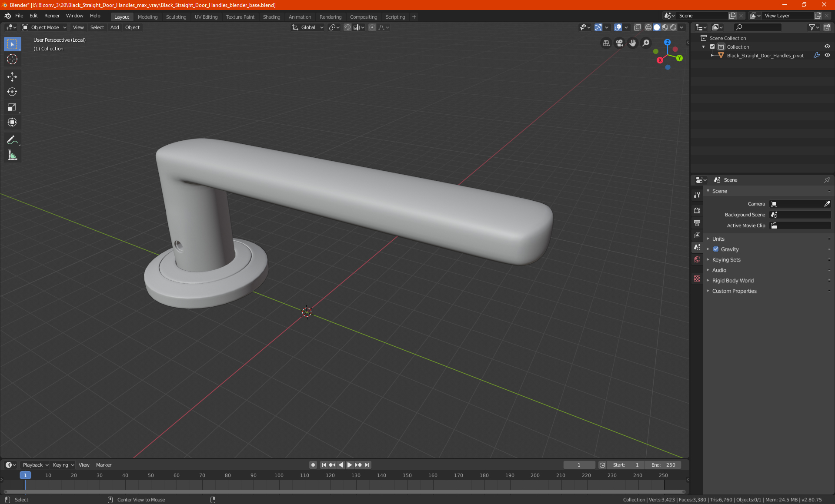Expand the Units panel
Image resolution: width=835 pixels, height=504 pixels.
718,239
